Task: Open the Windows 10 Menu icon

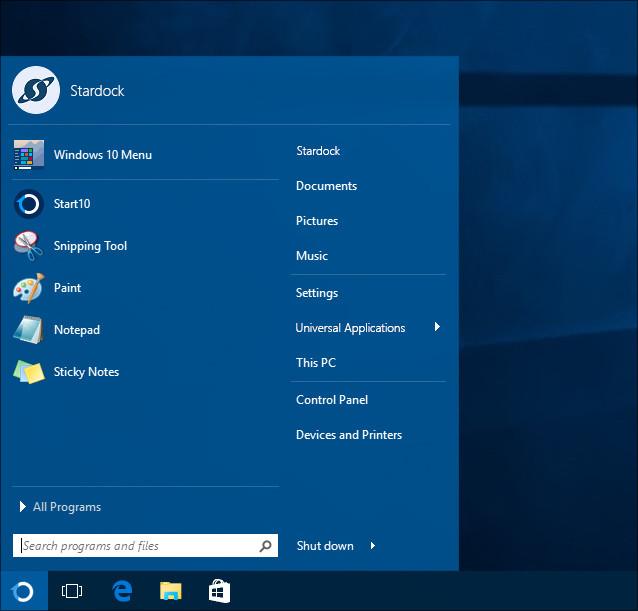Action: point(29,155)
